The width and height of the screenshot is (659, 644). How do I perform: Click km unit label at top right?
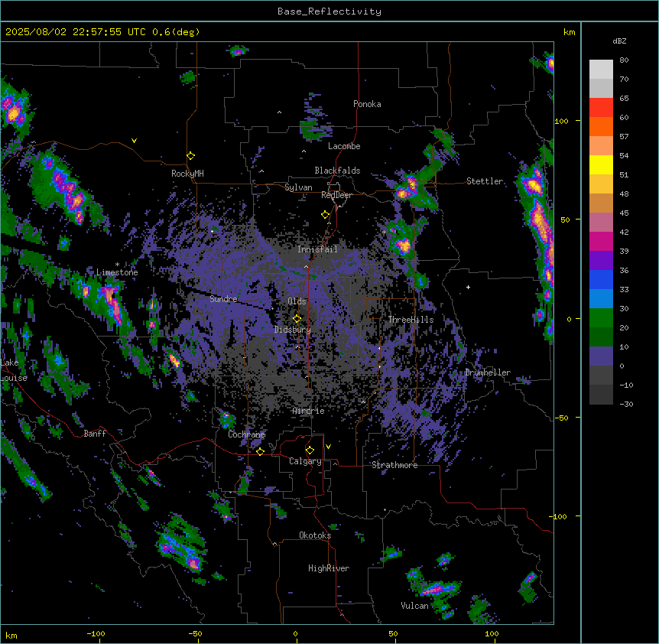coord(570,32)
